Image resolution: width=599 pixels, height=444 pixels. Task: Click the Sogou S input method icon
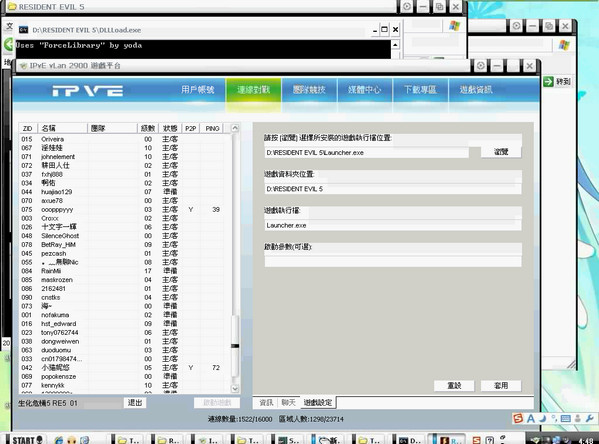pyautogui.click(x=518, y=418)
